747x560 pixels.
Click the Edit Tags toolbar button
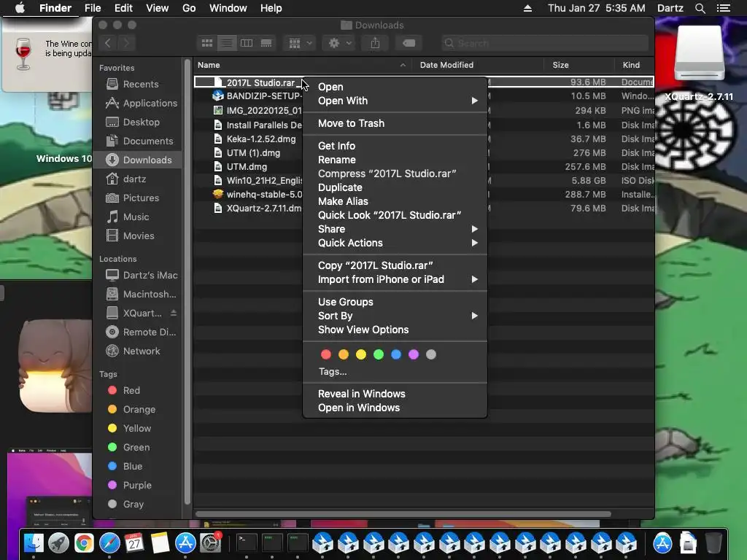409,43
